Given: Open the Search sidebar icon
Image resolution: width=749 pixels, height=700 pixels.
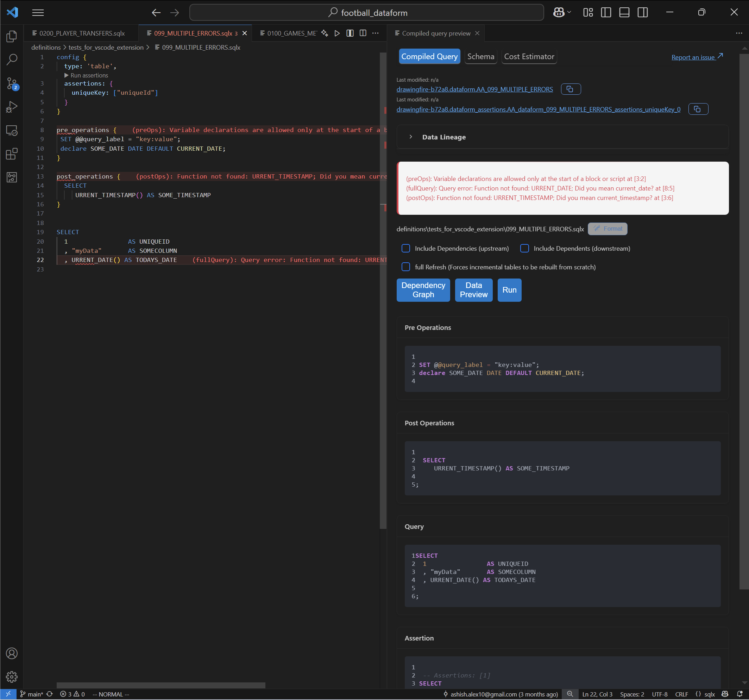Looking at the screenshot, I should point(12,60).
